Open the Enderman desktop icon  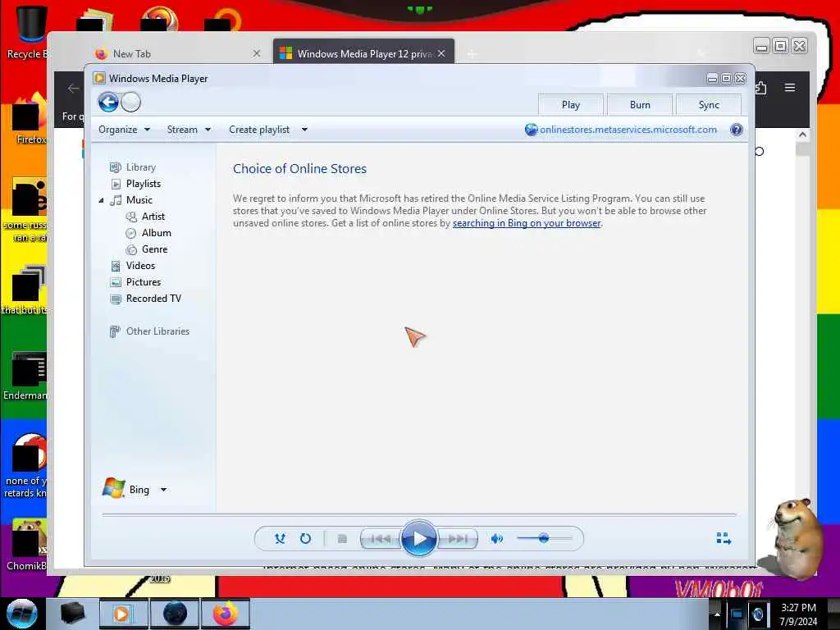point(25,376)
